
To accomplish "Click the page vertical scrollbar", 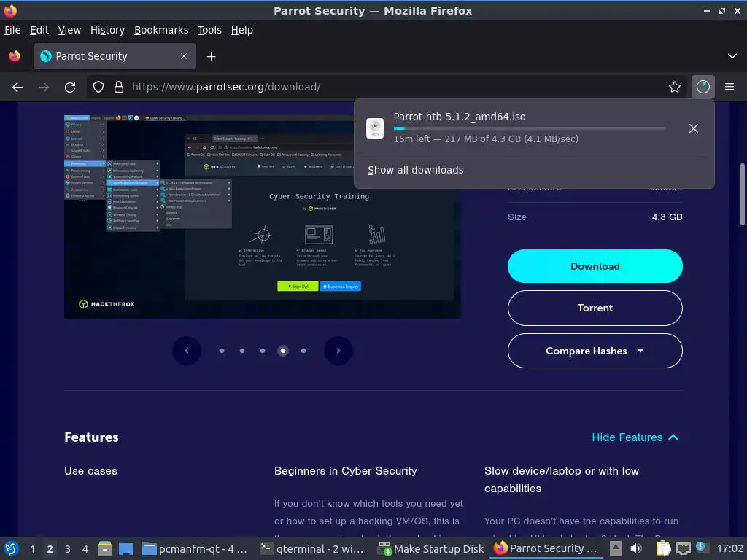I will tap(742, 194).
